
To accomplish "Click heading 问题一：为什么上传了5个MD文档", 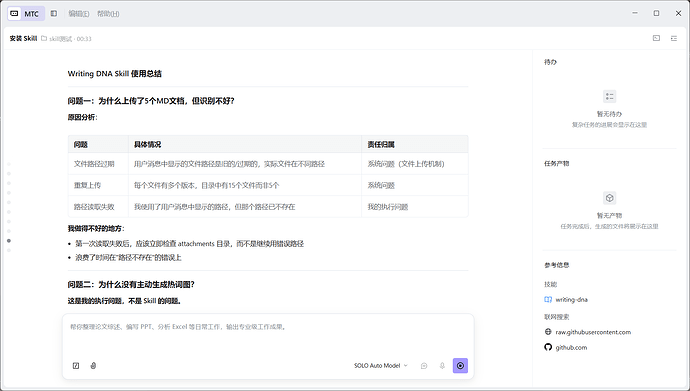I will (151, 101).
